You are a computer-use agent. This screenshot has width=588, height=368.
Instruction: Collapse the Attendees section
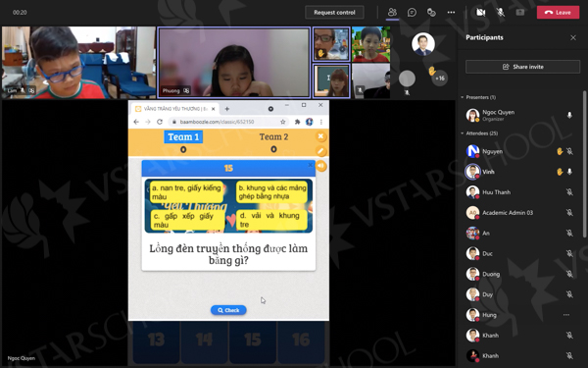point(463,133)
